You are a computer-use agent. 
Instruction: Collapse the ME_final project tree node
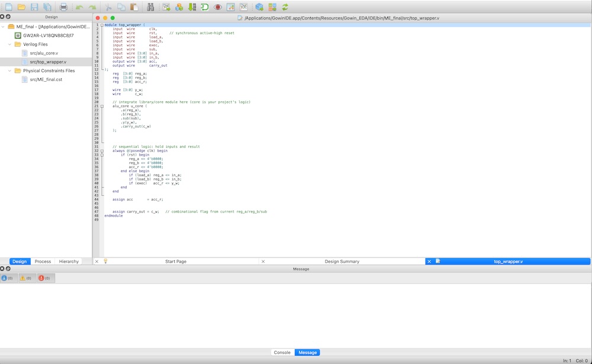(4, 27)
